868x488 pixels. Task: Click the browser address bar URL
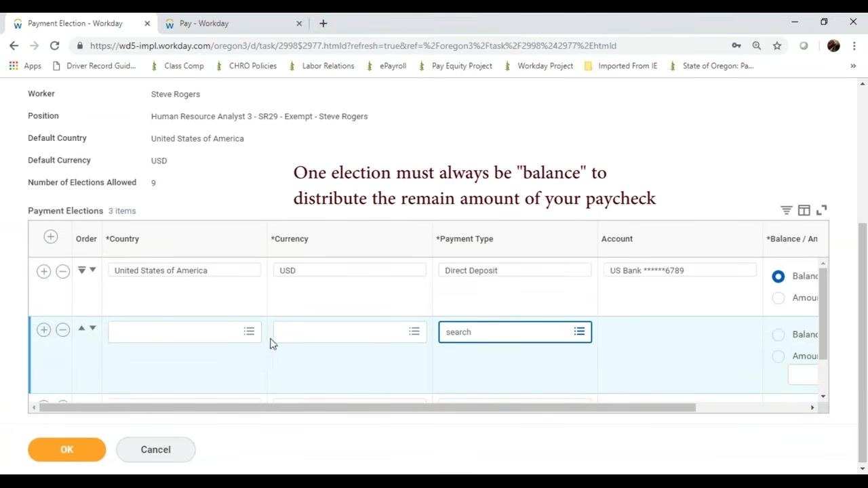click(x=353, y=45)
